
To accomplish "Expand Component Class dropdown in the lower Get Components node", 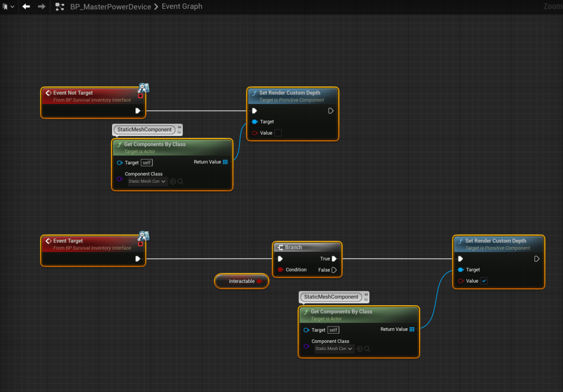I will click(x=334, y=349).
